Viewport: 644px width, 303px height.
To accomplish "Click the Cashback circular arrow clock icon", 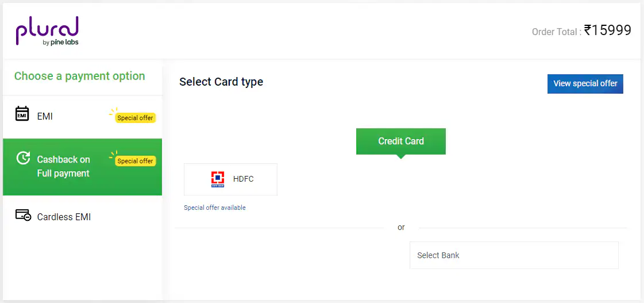I will point(23,158).
